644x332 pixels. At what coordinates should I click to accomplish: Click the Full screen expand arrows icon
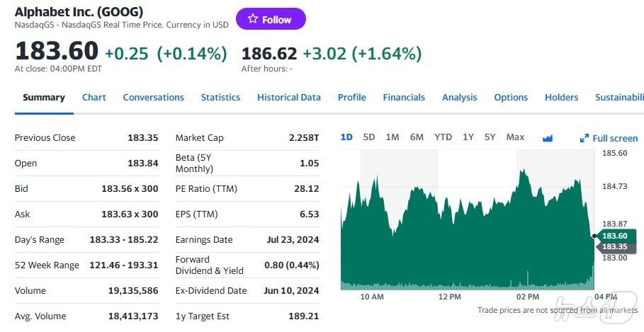point(584,139)
